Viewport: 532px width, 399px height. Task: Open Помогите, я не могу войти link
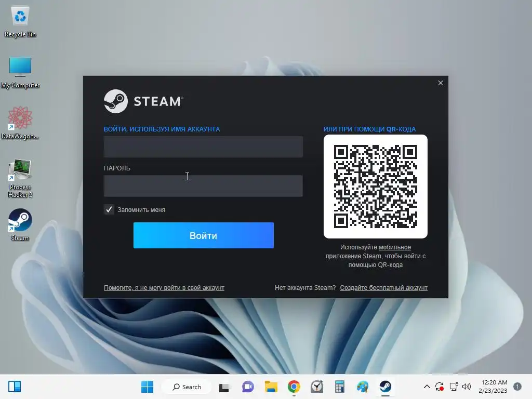pyautogui.click(x=164, y=287)
